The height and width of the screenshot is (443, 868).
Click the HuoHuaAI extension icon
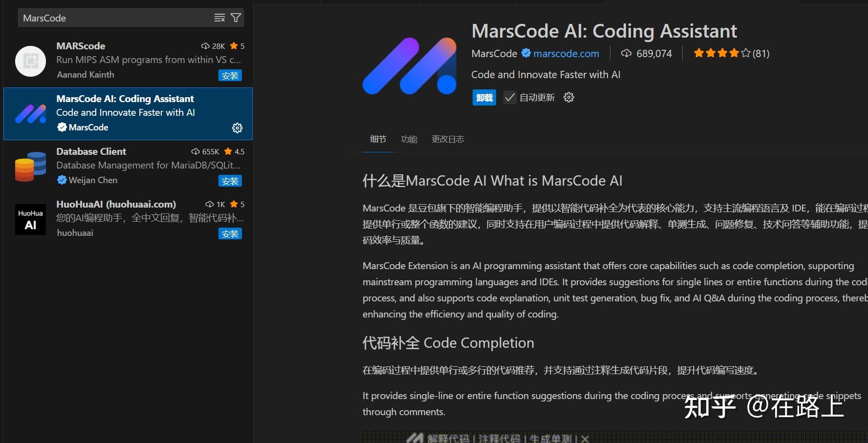(30, 219)
